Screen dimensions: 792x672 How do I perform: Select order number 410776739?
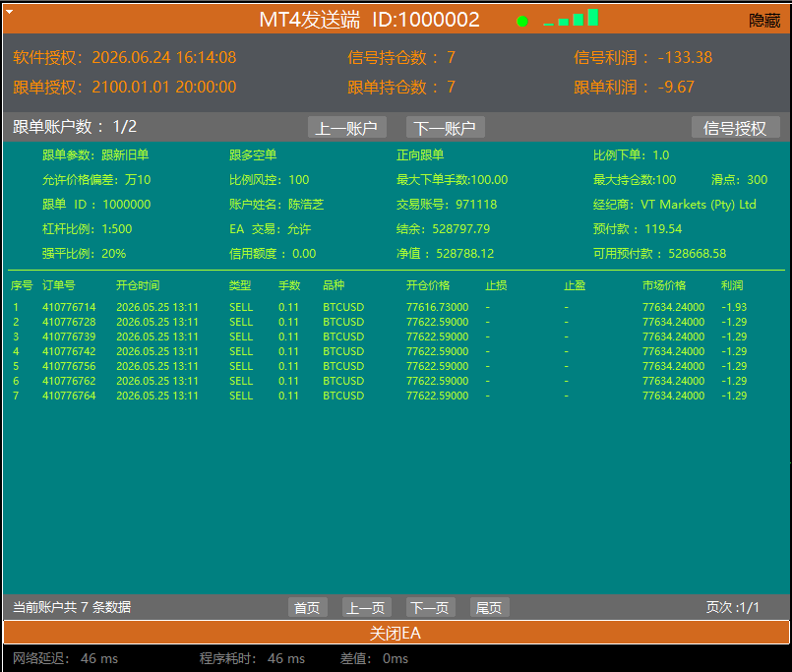pos(69,336)
